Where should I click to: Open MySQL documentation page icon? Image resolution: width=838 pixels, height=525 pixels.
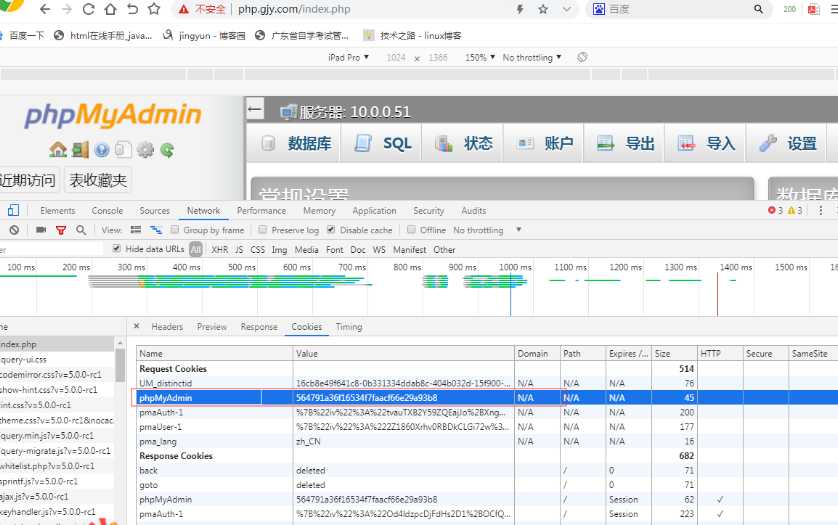click(123, 150)
